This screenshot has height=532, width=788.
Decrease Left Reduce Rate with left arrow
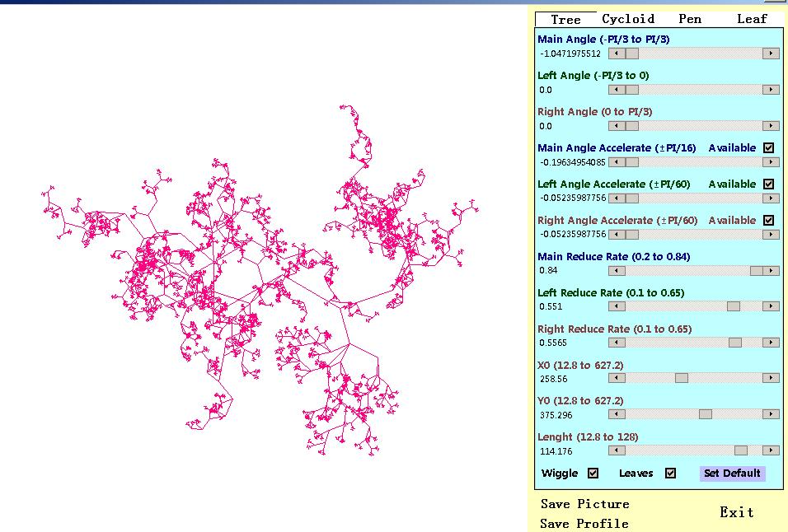click(617, 306)
